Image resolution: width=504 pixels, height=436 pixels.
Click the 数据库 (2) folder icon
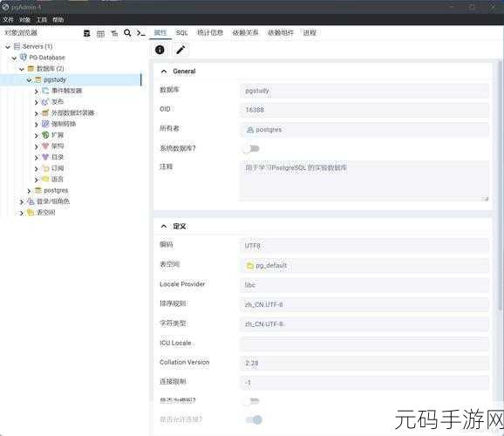[31, 69]
